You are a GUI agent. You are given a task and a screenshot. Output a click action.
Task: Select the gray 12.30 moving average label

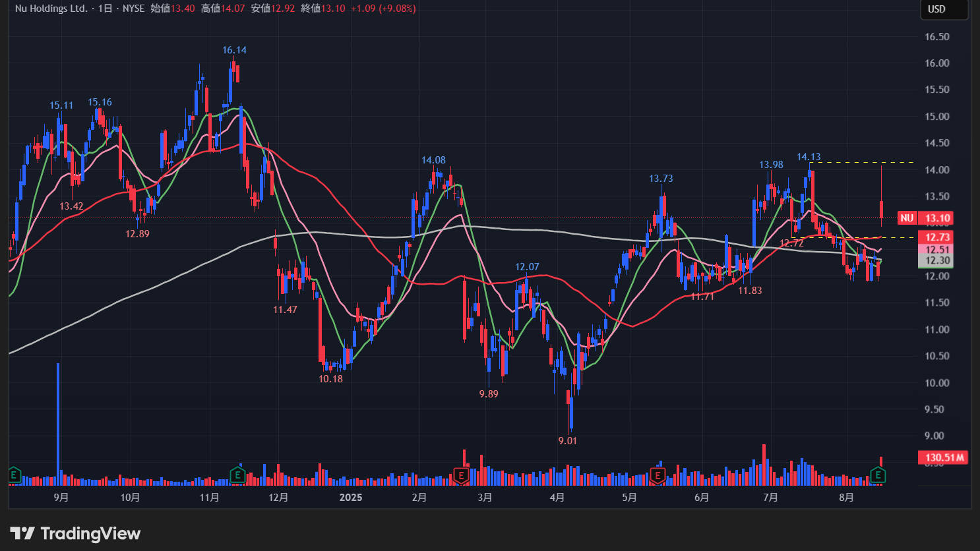coord(937,260)
